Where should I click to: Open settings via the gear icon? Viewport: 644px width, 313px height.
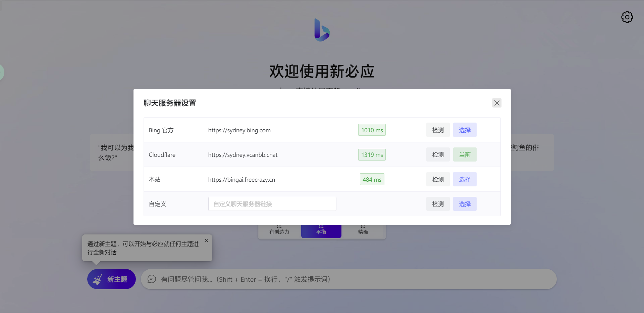(x=627, y=17)
